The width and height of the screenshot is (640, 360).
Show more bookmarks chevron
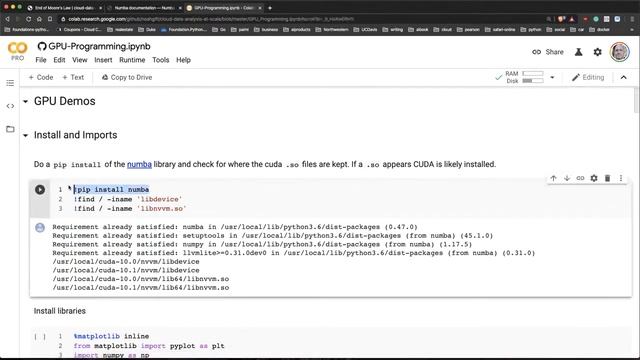click(633, 29)
